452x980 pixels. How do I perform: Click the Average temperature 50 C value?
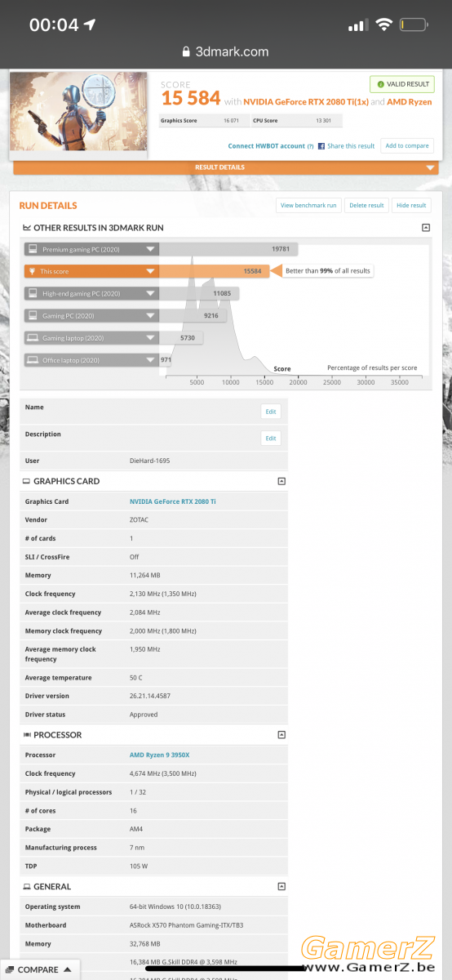[137, 678]
